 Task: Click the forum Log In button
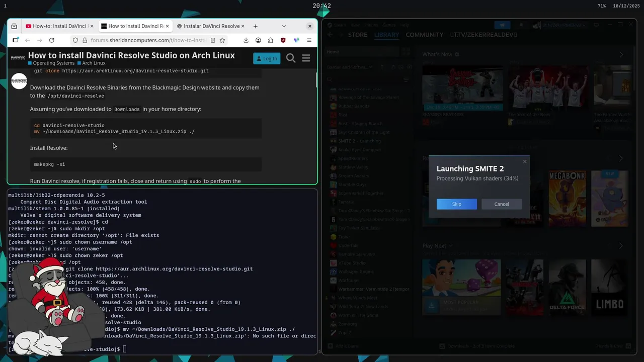(267, 58)
